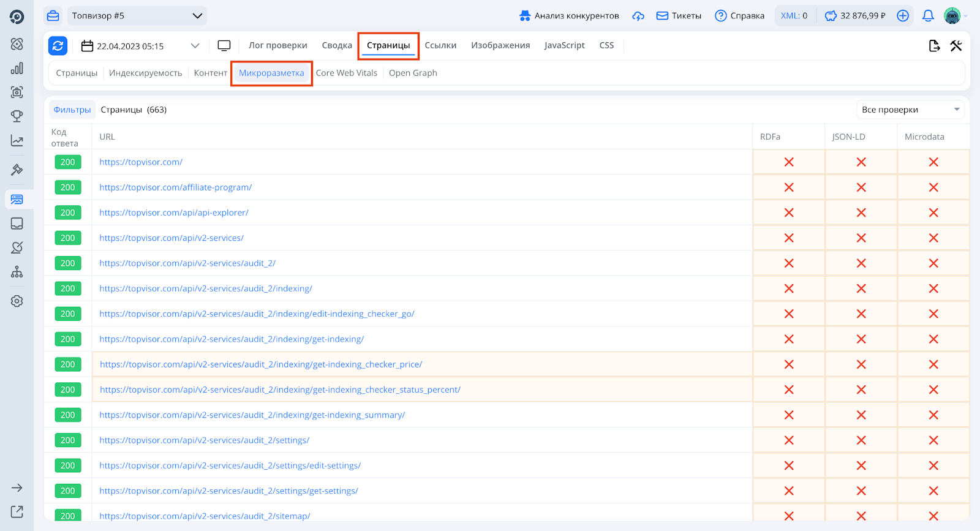Open the export report icon
Screen dimensions: 980x531
(x=934, y=46)
